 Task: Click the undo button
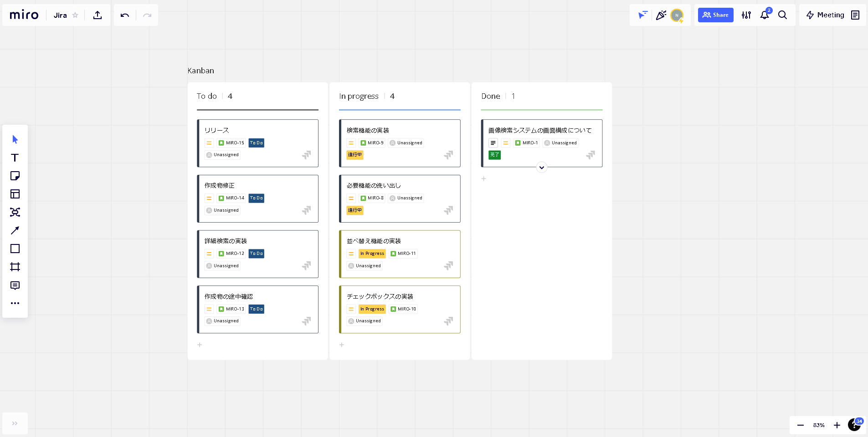pos(125,15)
